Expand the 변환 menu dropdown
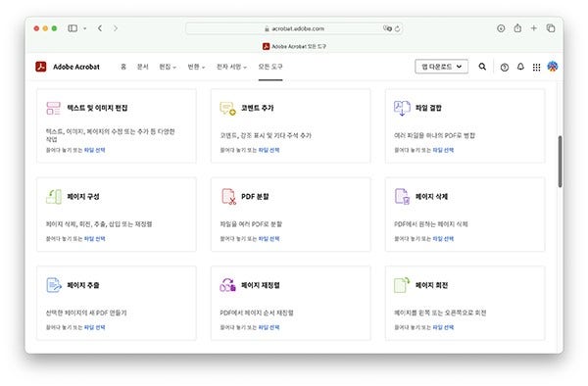Image resolution: width=588 pixels, height=386 pixels. pyautogui.click(x=196, y=67)
